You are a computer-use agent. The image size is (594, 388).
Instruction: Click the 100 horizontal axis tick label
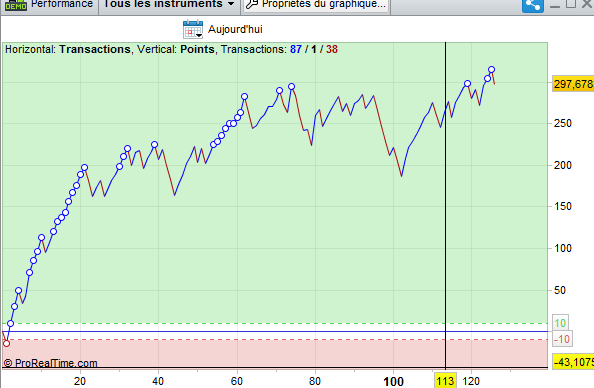pyautogui.click(x=393, y=382)
